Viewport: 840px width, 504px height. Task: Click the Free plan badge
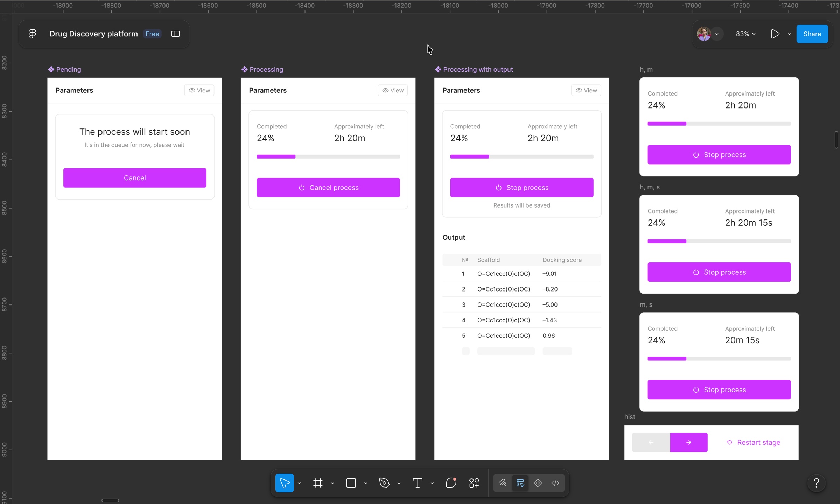click(152, 34)
